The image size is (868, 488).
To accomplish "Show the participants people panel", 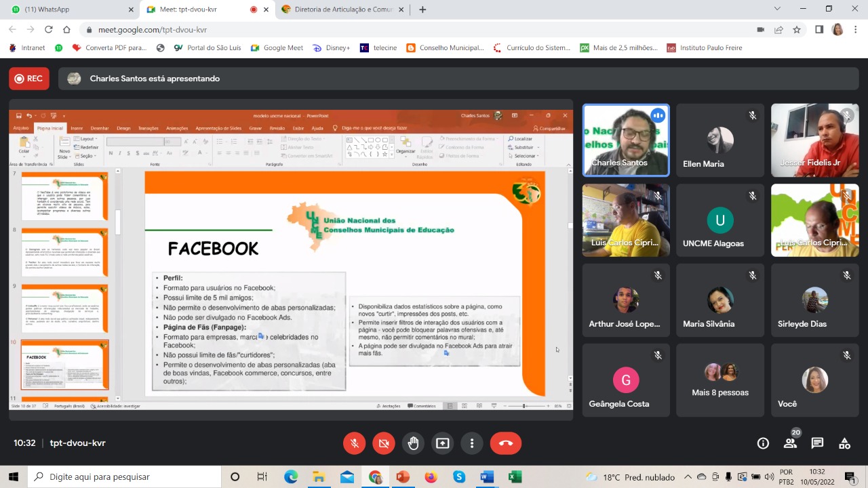I will coord(790,443).
